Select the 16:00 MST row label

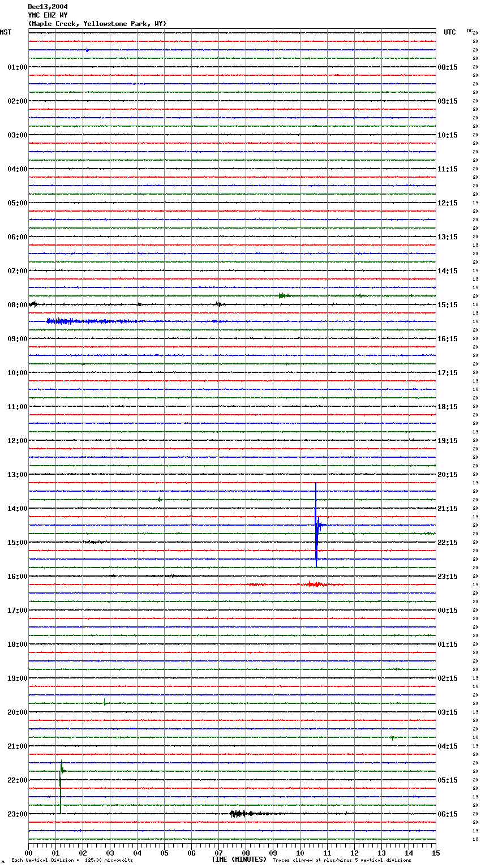coord(18,577)
